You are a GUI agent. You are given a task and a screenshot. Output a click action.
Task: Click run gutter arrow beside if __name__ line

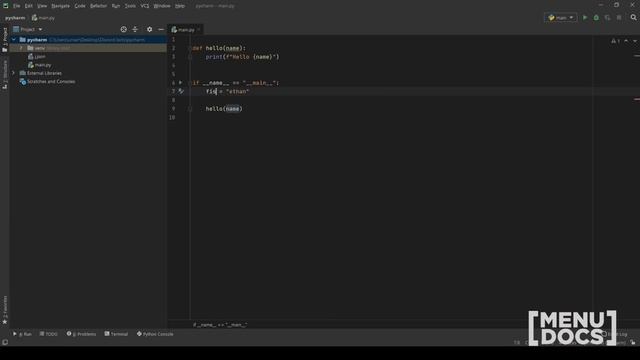click(x=180, y=82)
